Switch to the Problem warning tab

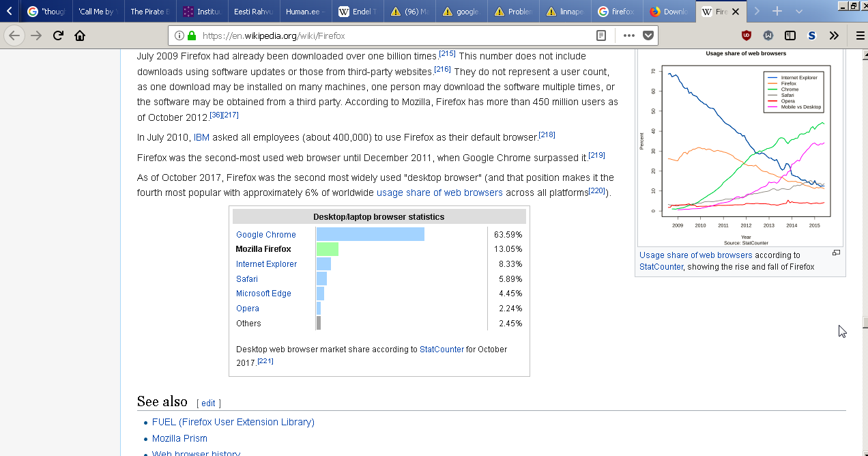[x=513, y=12]
